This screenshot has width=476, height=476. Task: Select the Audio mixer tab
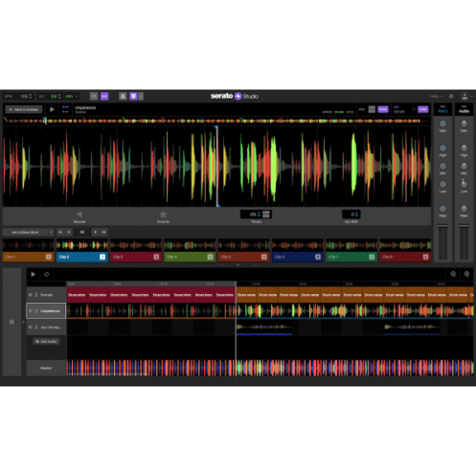tap(464, 109)
